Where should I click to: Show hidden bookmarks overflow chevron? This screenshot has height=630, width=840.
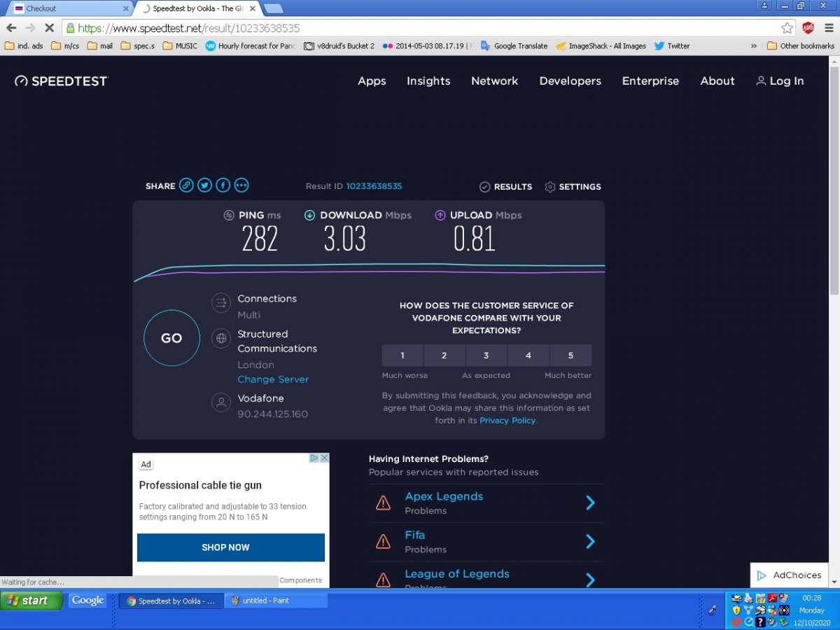(x=754, y=46)
